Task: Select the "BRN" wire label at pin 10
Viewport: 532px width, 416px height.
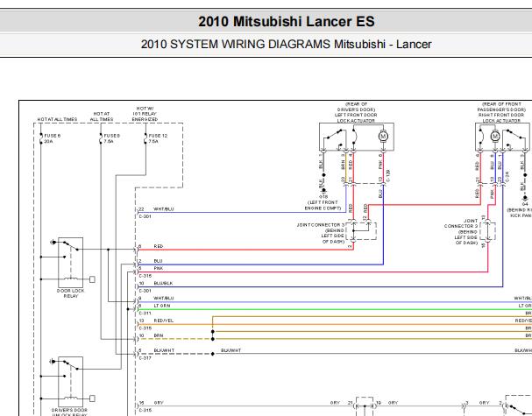Action: pyautogui.click(x=159, y=335)
